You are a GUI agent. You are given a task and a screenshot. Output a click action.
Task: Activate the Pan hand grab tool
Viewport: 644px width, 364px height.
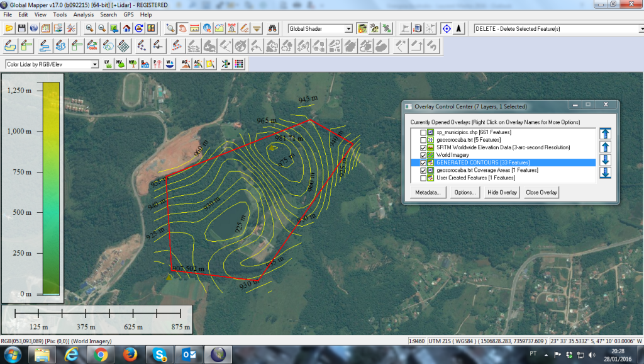182,28
